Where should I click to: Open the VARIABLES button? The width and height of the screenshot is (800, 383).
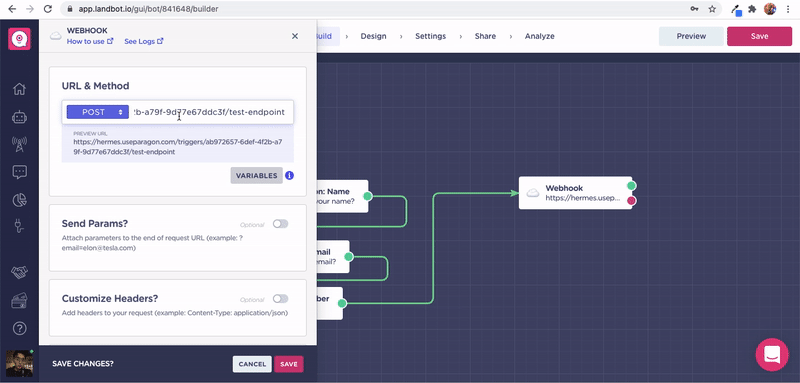coord(257,175)
